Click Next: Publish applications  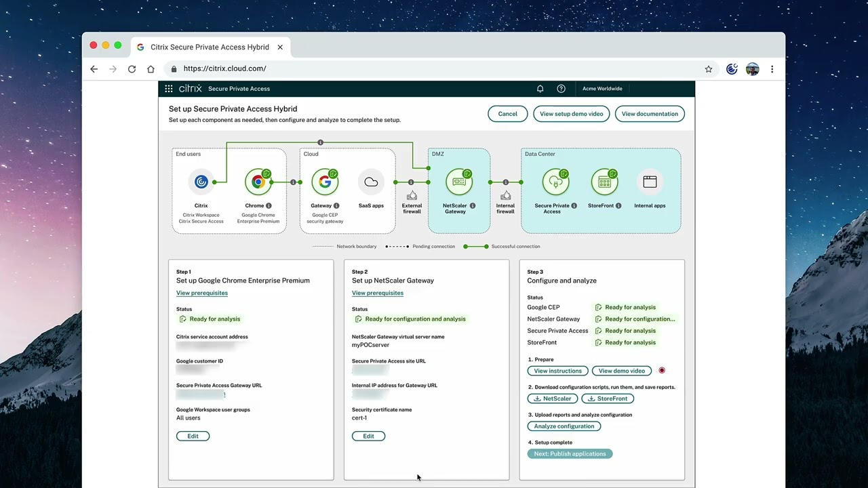[570, 454]
